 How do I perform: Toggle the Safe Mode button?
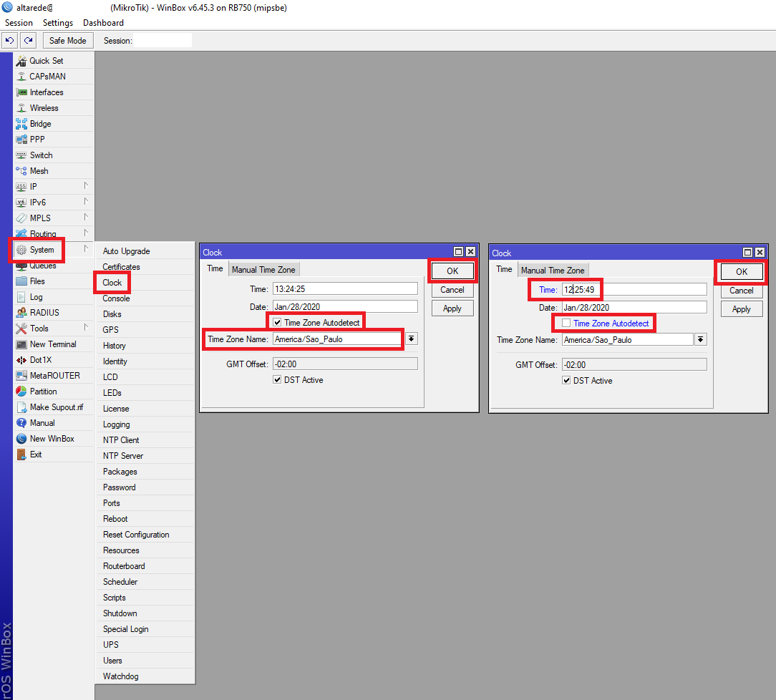click(68, 41)
